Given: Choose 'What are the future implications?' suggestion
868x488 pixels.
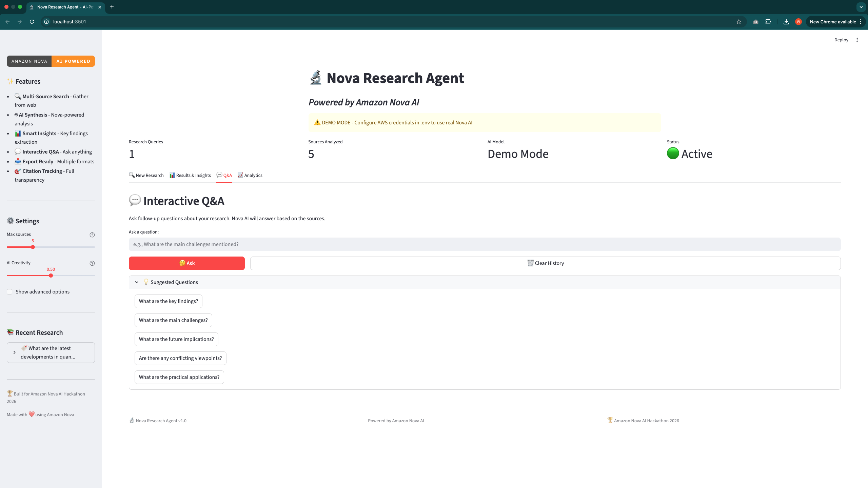Looking at the screenshot, I should 176,339.
